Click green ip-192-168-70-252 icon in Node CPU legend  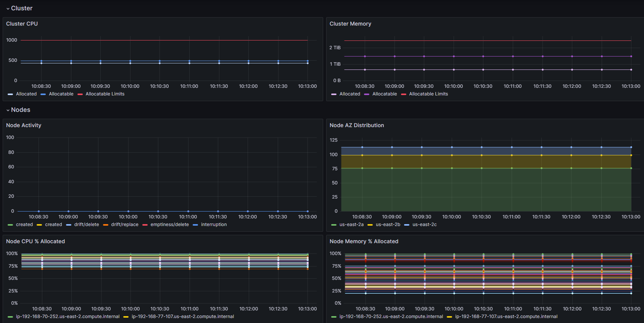[10, 317]
